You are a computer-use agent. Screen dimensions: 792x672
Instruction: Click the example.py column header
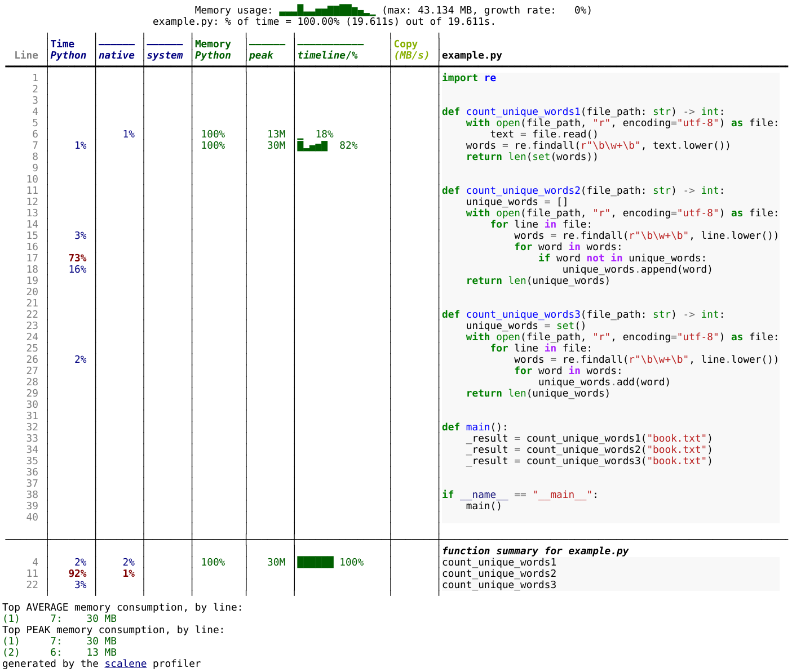[x=471, y=55]
